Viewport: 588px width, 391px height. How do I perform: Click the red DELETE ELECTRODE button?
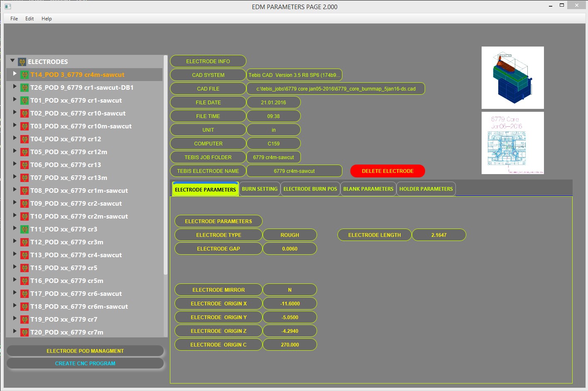click(x=388, y=171)
